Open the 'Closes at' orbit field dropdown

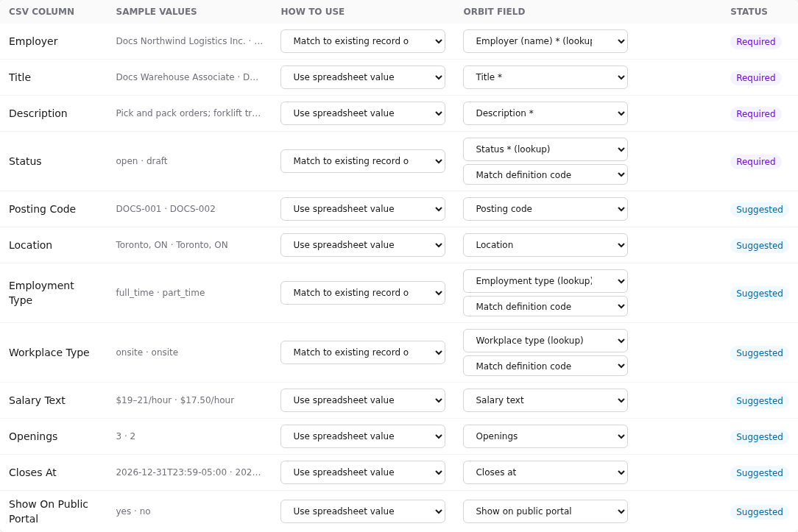(x=545, y=472)
